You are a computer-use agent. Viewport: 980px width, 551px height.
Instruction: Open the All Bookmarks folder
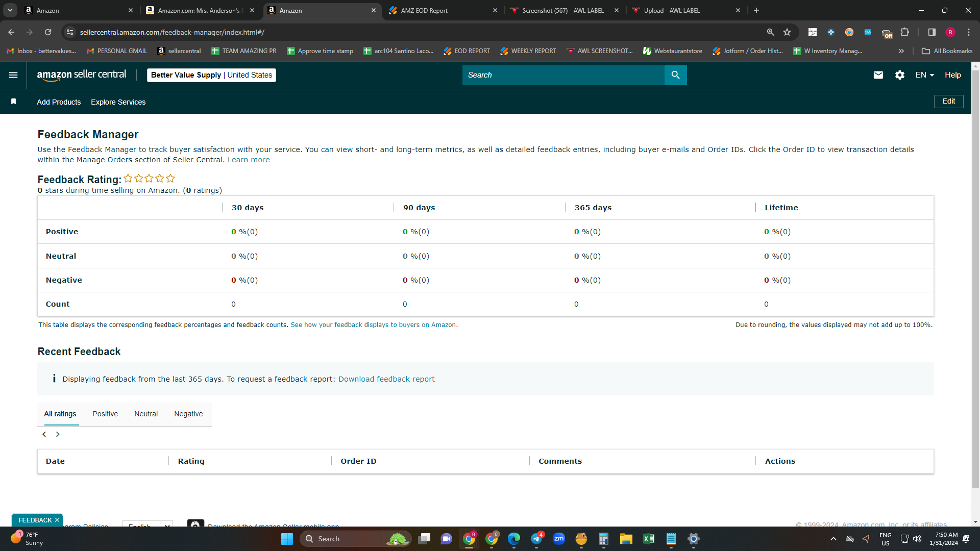[947, 51]
